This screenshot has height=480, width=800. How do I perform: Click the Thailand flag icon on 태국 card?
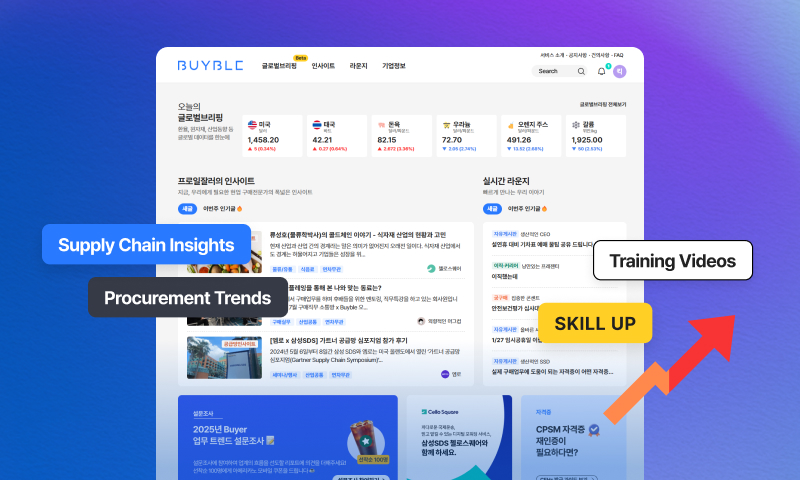316,125
